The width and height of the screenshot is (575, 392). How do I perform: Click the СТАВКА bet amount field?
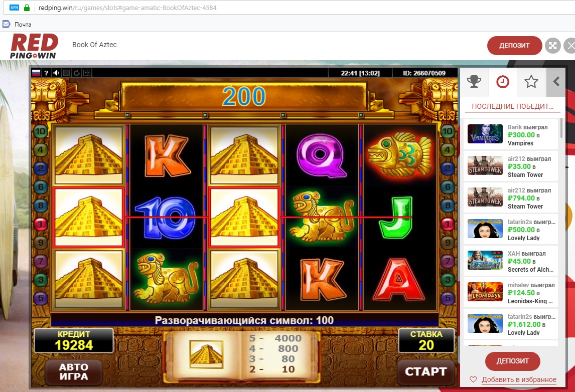point(426,341)
